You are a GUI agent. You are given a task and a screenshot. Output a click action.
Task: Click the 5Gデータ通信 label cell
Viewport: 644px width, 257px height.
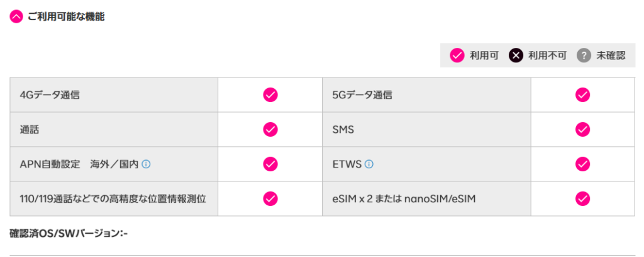click(362, 95)
